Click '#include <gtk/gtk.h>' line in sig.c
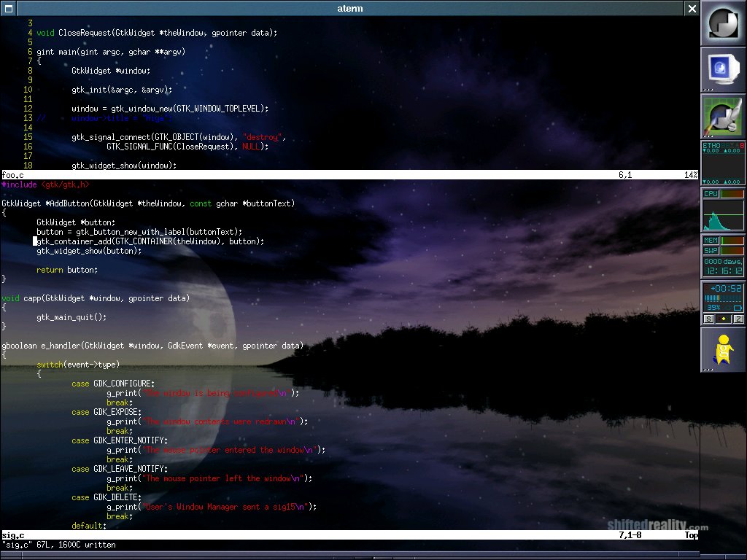The height and width of the screenshot is (560, 747). pyautogui.click(x=45, y=184)
